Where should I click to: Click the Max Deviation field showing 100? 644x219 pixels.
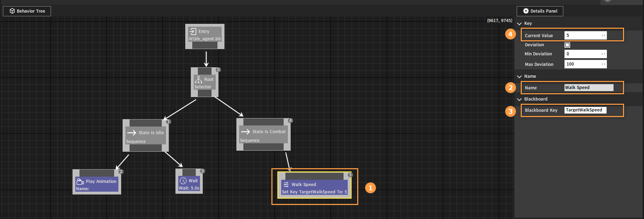(586, 64)
